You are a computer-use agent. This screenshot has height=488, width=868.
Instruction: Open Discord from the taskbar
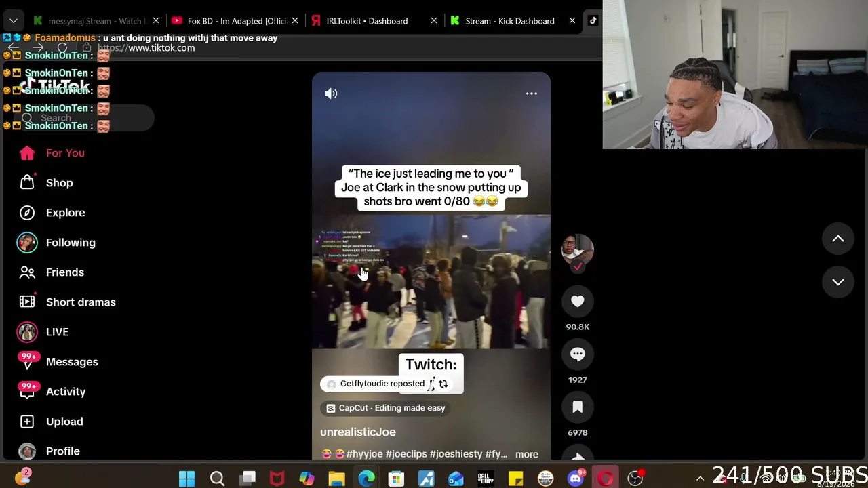pyautogui.click(x=575, y=479)
